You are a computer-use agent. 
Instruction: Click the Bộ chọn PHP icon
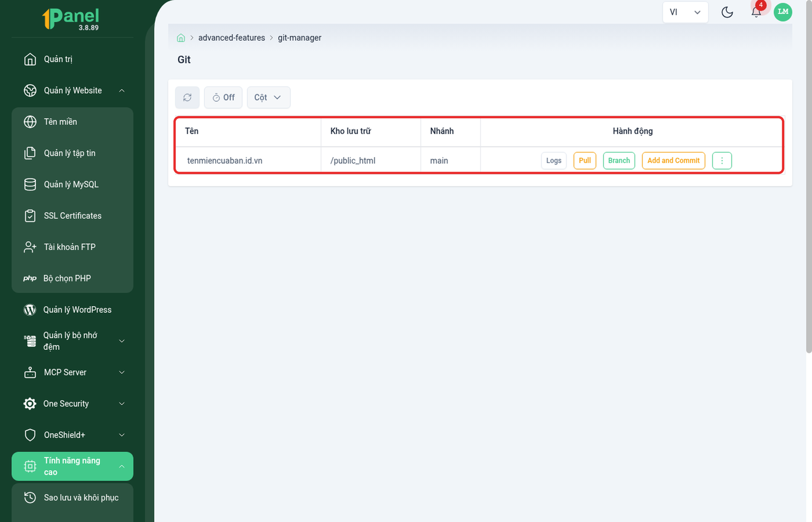coord(30,278)
